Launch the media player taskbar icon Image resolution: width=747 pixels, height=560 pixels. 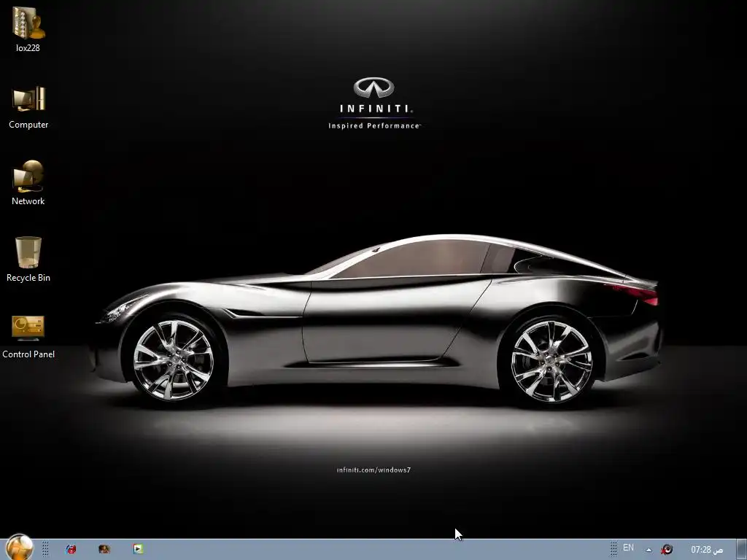[138, 549]
